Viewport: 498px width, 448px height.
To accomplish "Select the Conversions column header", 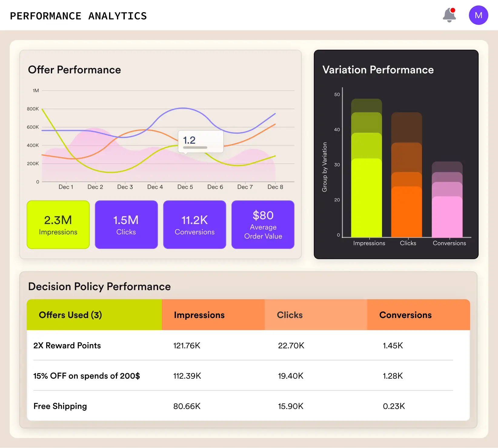I will click(x=405, y=315).
